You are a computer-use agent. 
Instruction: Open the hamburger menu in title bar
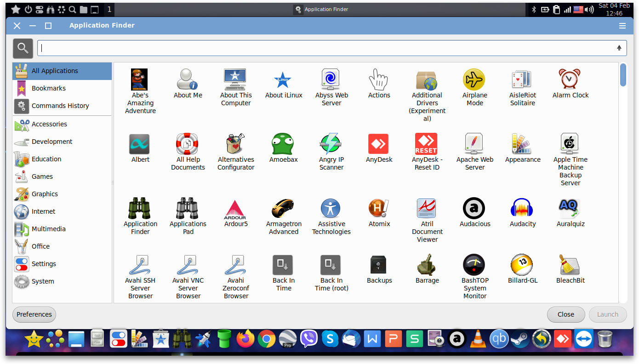pyautogui.click(x=622, y=26)
